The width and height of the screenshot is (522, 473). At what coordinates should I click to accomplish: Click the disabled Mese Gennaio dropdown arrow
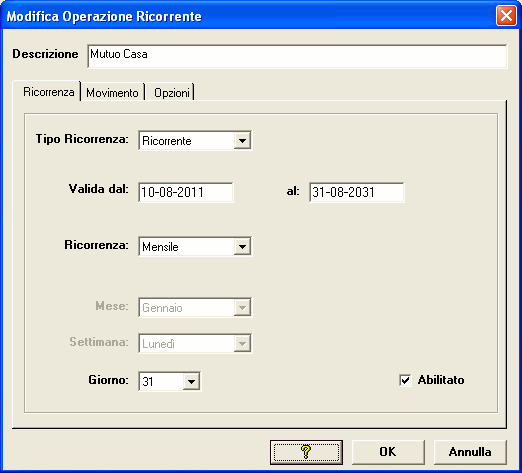click(242, 307)
